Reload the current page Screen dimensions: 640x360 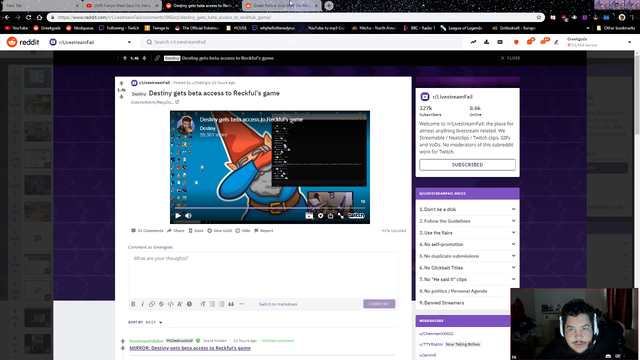[x=28, y=18]
